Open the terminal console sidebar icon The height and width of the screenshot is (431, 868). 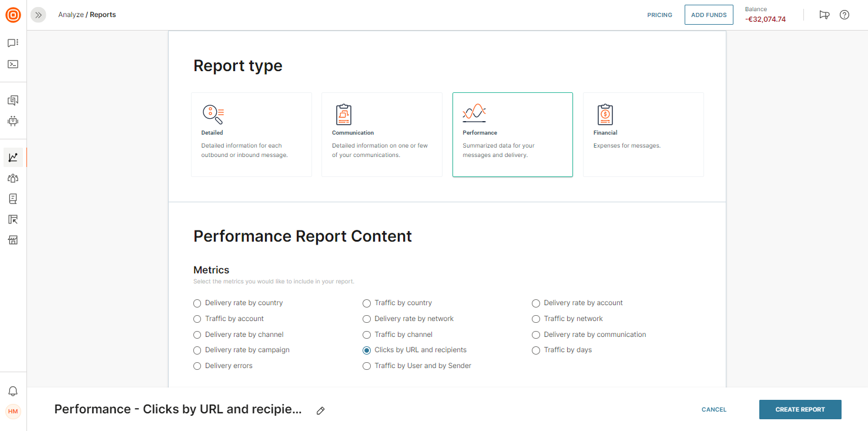(13, 64)
